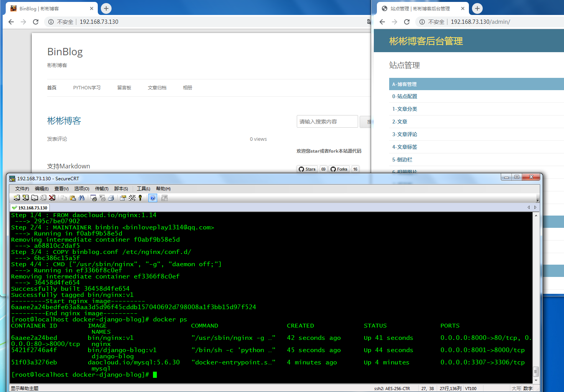The image size is (564, 392).
Task: Click the Print Selection icon
Action: coord(102,198)
